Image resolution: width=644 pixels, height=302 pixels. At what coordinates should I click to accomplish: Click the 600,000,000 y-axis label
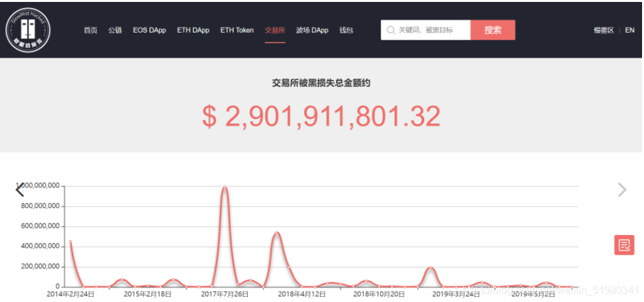tap(40, 226)
